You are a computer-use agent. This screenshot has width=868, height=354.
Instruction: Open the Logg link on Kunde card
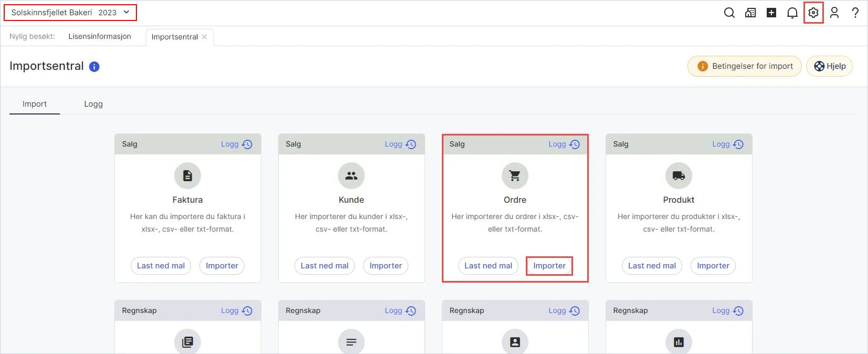coord(400,144)
